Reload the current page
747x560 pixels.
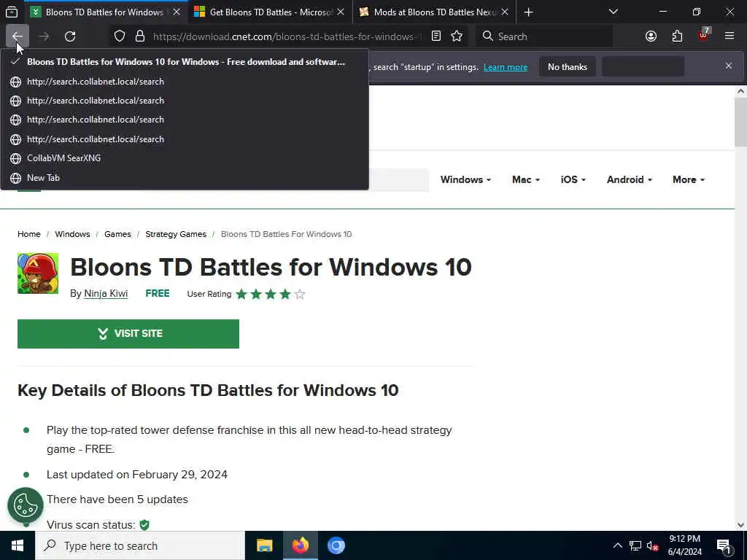click(x=70, y=36)
